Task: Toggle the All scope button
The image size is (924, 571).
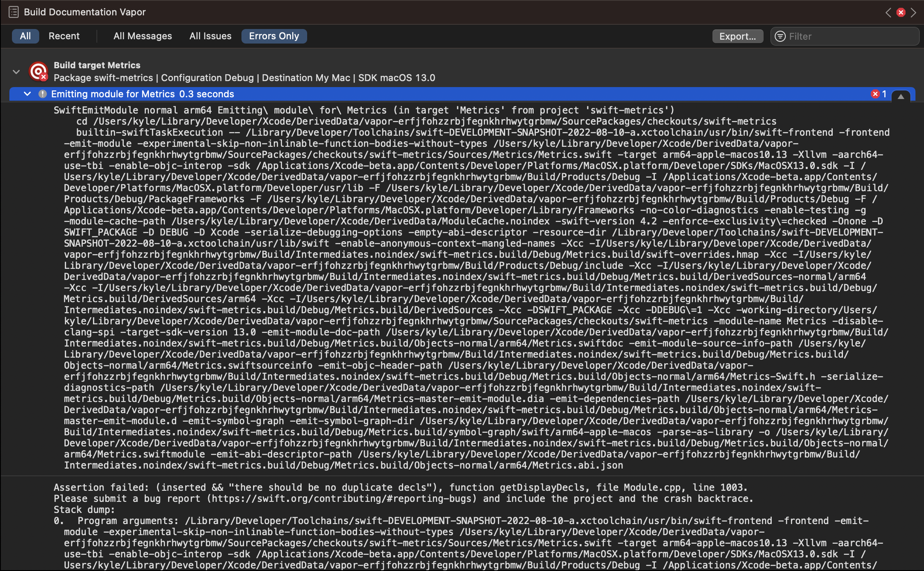Action: click(25, 36)
